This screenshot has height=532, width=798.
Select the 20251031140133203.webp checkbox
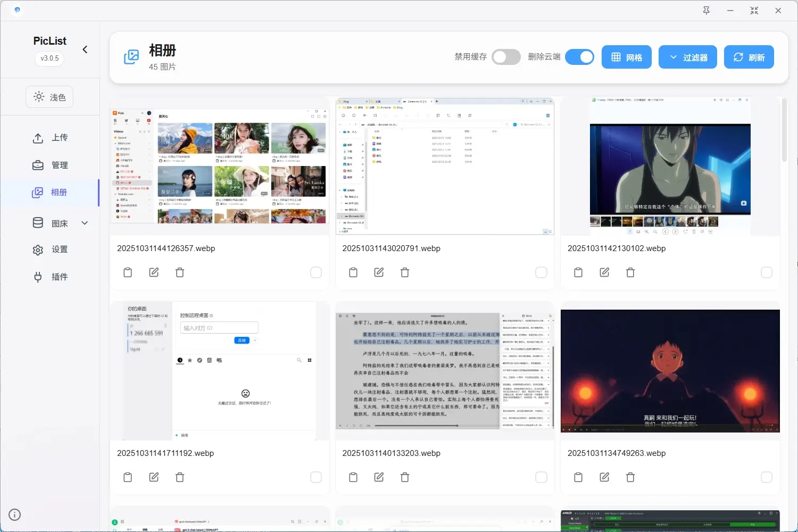[541, 477]
